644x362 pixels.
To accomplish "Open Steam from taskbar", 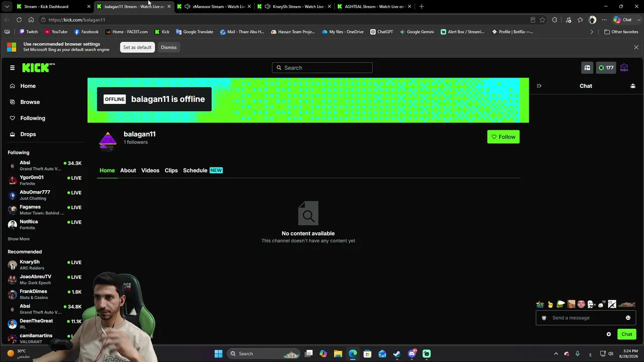I will [x=397, y=353].
